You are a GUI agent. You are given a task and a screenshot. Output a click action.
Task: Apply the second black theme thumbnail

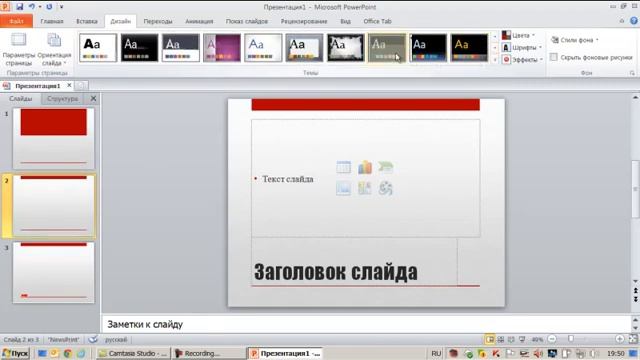tap(139, 48)
